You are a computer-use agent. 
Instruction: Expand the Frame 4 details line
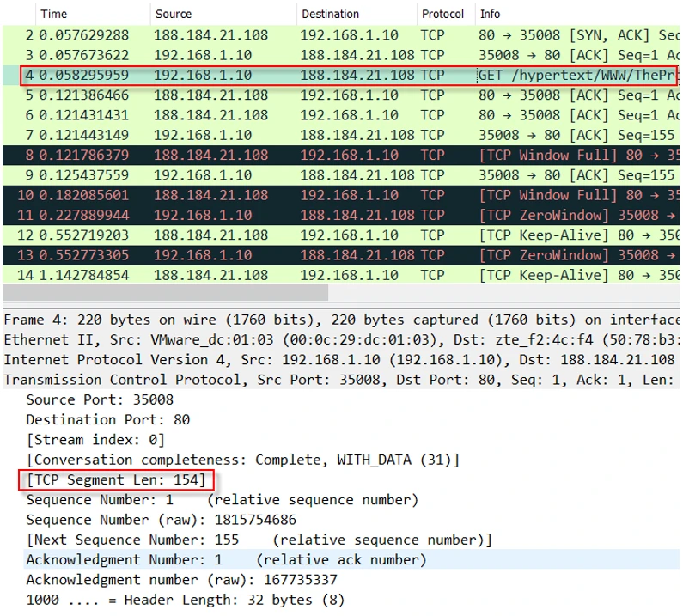tap(258, 320)
